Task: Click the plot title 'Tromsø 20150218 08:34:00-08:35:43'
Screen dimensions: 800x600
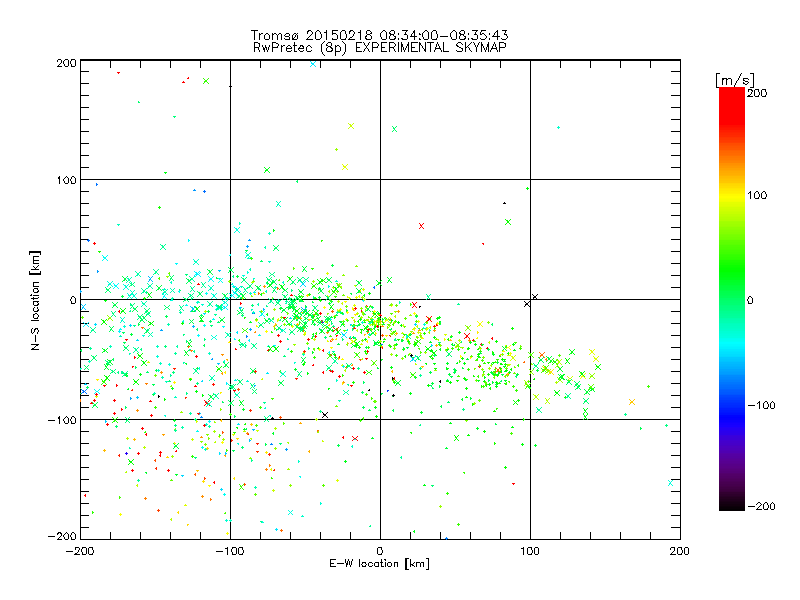Action: [x=379, y=35]
